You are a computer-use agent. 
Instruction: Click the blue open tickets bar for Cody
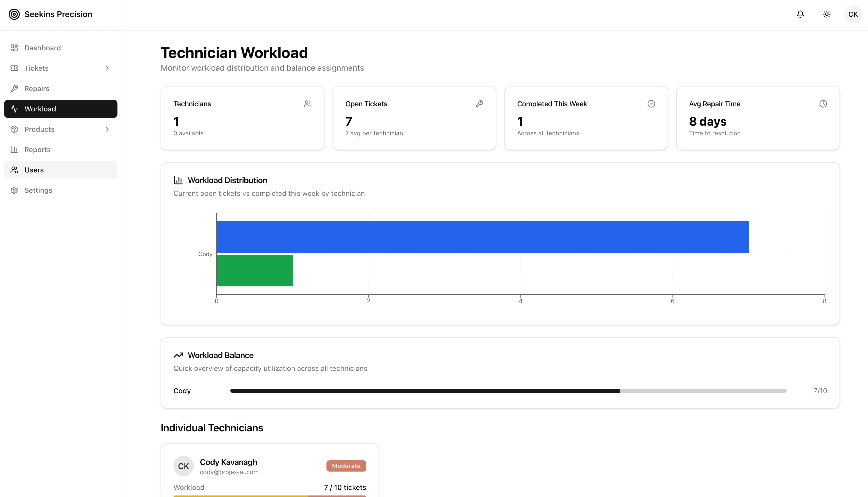click(483, 237)
